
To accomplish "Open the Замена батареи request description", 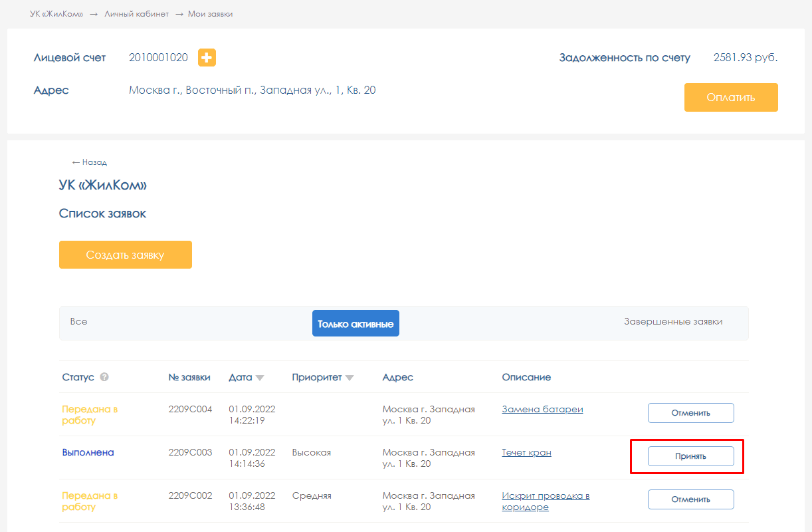I will [542, 410].
